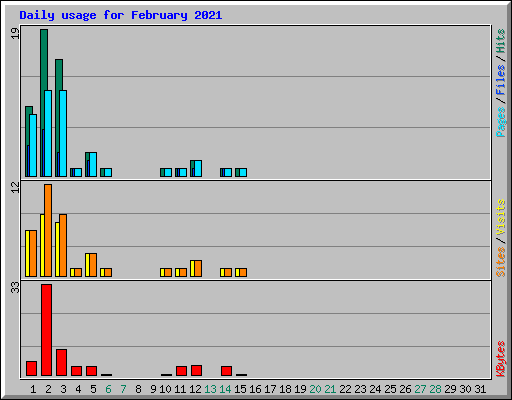Select the cyan Pages bar for day 1
Viewport: 512px width, 400px height.
tap(33, 145)
